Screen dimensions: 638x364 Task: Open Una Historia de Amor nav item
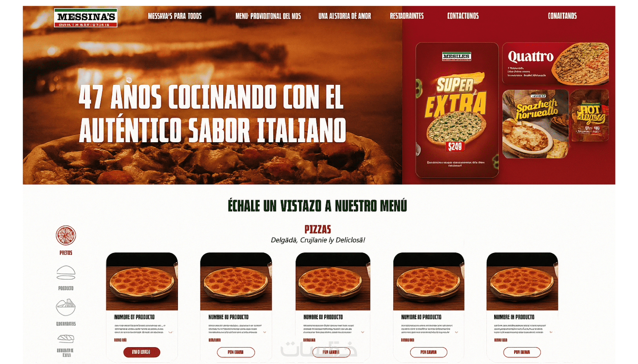[345, 16]
